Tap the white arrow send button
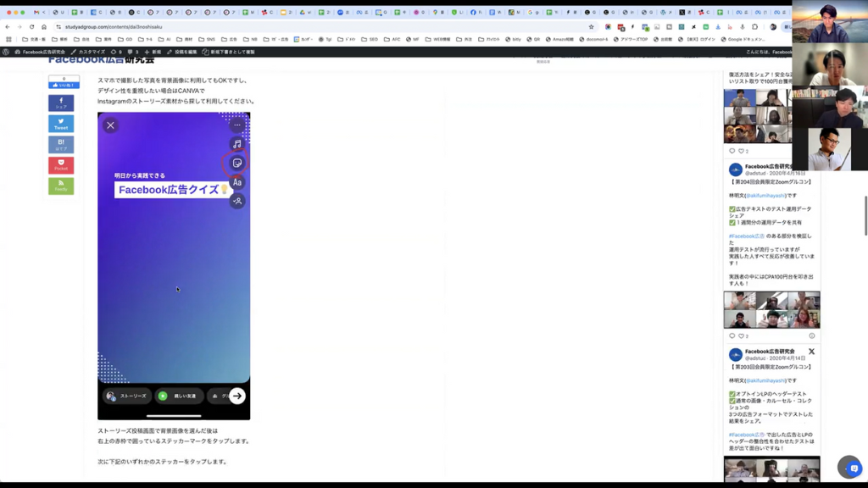Image resolution: width=868 pixels, height=488 pixels. pos(237,396)
